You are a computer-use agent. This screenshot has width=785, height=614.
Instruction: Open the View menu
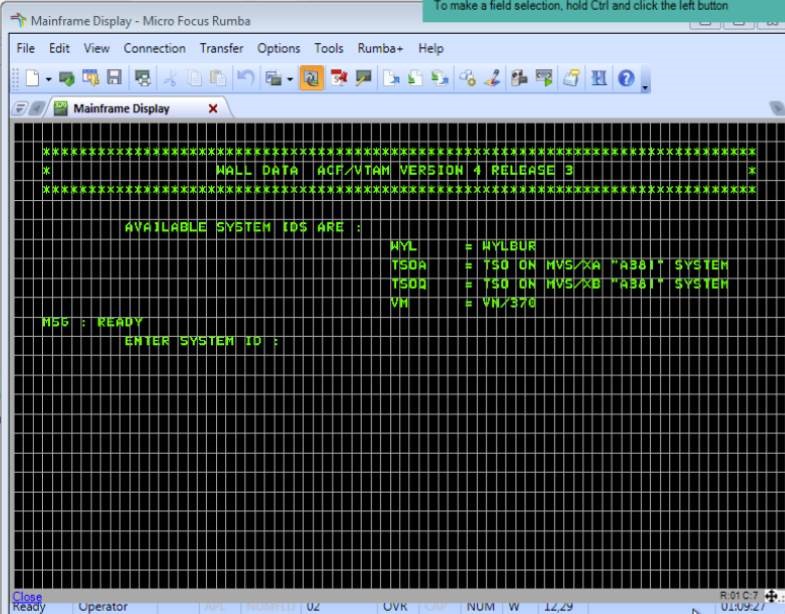(x=97, y=49)
